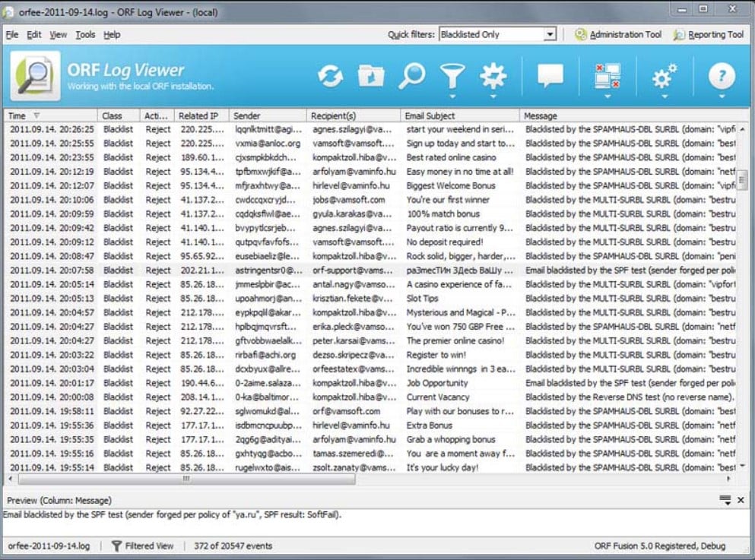This screenshot has width=755, height=560.
Task: Click the scroll right arrow of horizontal scrollbar
Action: (728, 479)
